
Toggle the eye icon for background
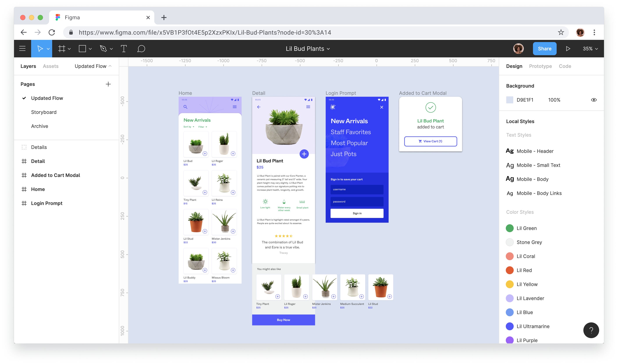594,100
